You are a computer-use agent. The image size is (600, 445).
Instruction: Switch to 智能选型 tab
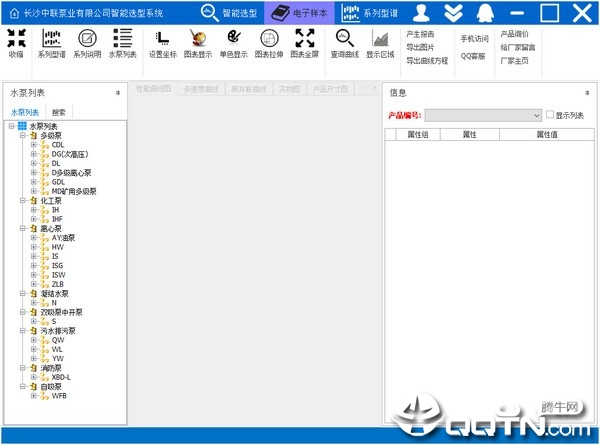tap(229, 13)
